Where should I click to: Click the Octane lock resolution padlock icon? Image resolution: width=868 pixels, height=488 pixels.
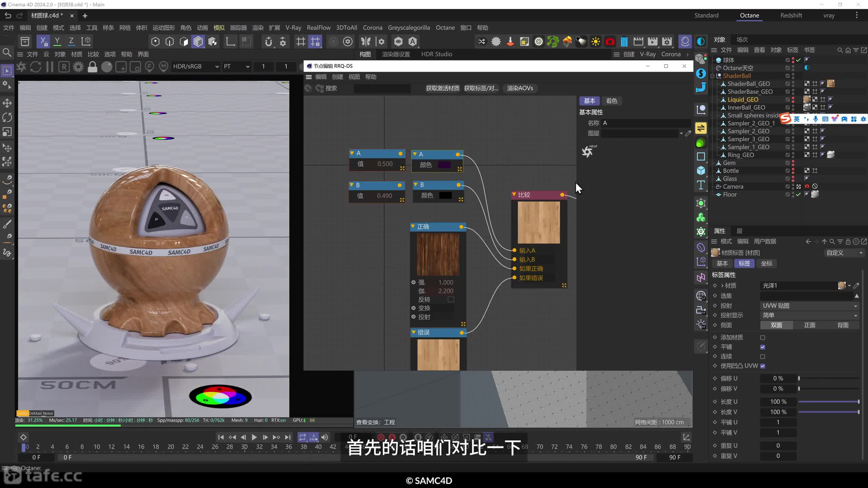[x=92, y=67]
